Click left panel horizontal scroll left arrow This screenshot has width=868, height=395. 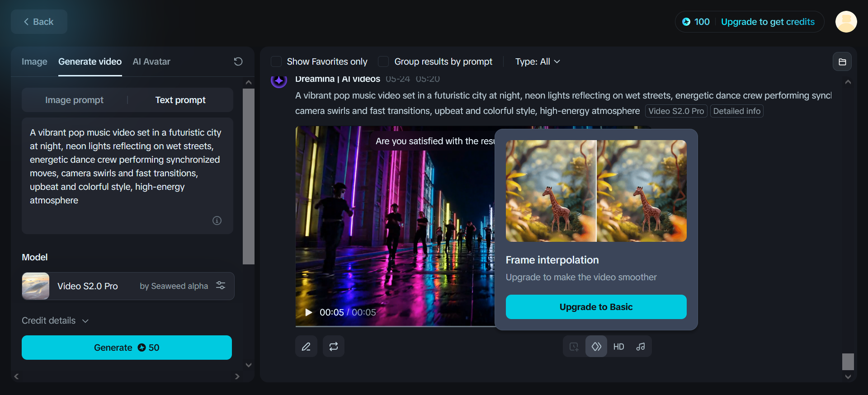click(x=17, y=376)
